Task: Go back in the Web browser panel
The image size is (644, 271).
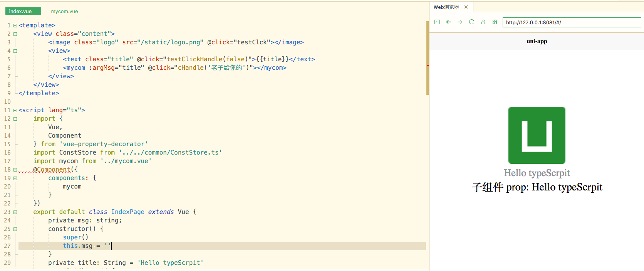Action: [448, 22]
